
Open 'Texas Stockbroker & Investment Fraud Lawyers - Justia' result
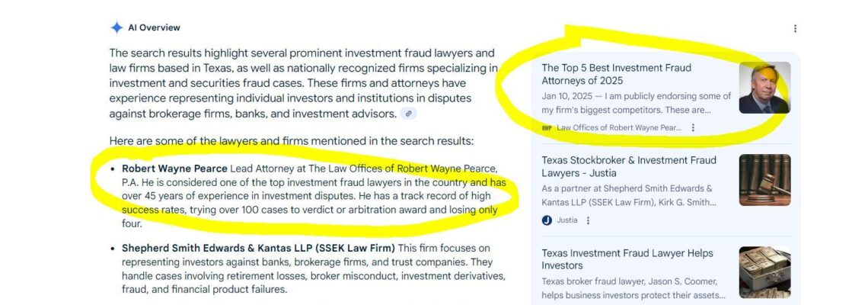pyautogui.click(x=629, y=166)
